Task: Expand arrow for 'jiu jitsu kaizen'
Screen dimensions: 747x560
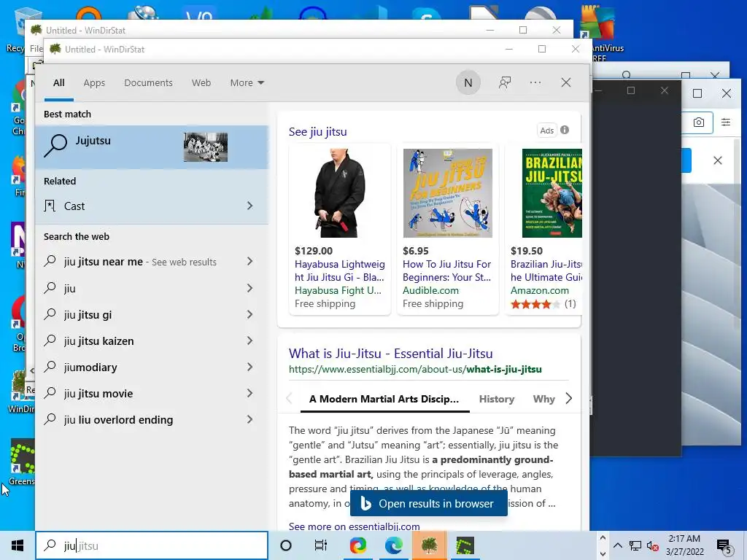Action: point(250,341)
